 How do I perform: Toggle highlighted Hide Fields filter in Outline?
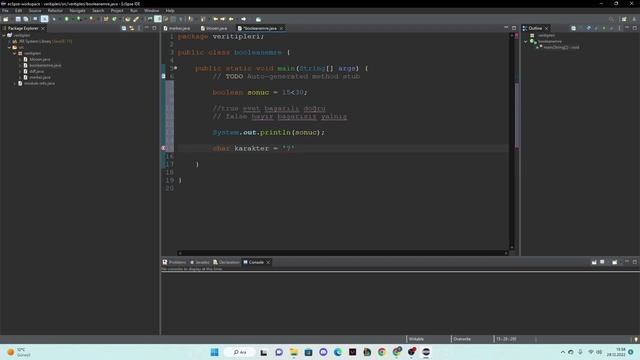[x=589, y=28]
